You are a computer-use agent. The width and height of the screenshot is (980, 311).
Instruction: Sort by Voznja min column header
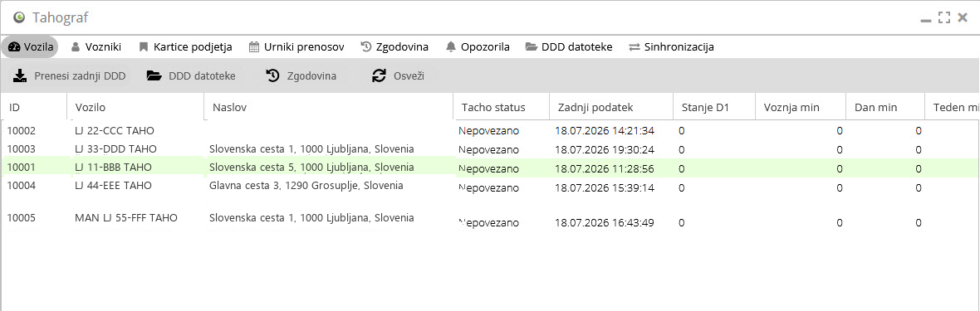tap(801, 108)
